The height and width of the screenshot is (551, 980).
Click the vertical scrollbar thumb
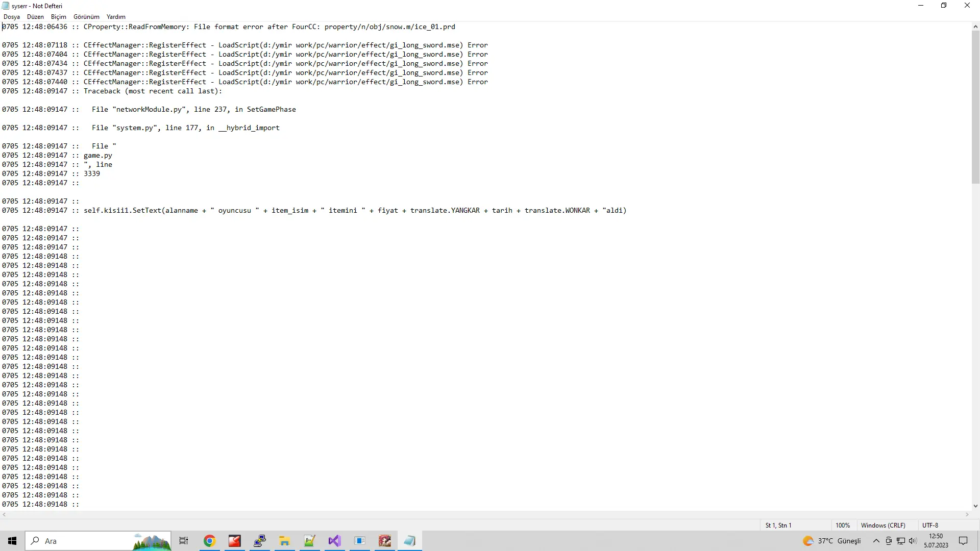pos(975,107)
